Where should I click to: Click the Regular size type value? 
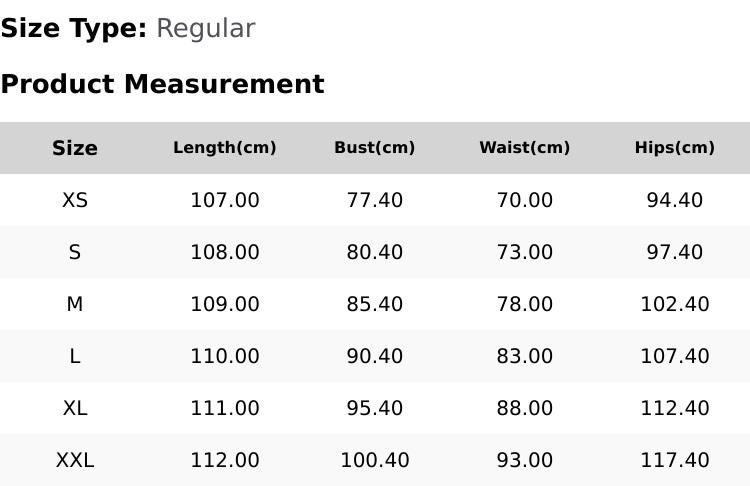205,29
